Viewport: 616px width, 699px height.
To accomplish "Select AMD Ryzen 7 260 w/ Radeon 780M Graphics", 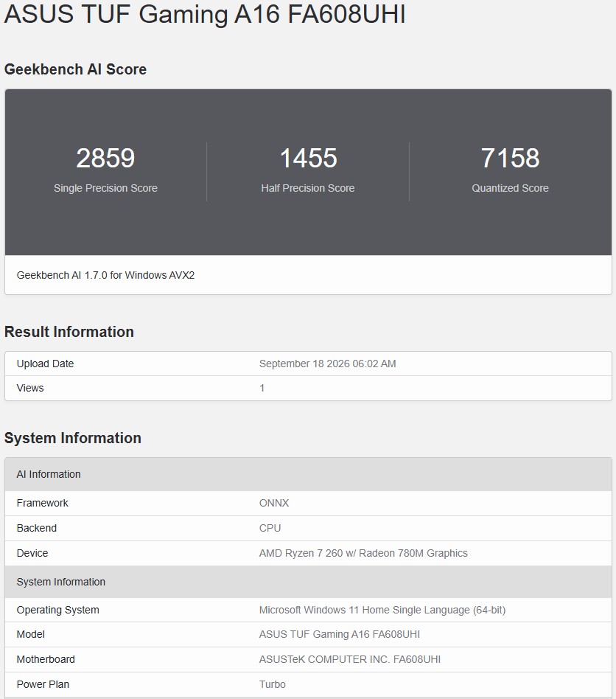I will (x=363, y=553).
